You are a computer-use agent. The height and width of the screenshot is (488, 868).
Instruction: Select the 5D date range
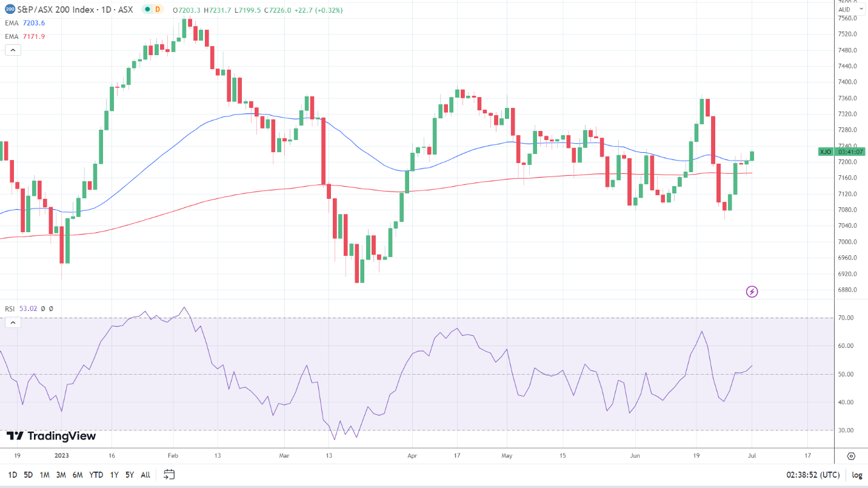[28, 475]
